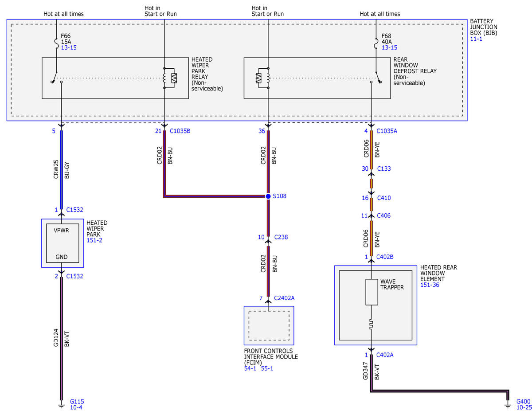Click connector label C402B
The width and height of the screenshot is (532, 411).
point(386,257)
